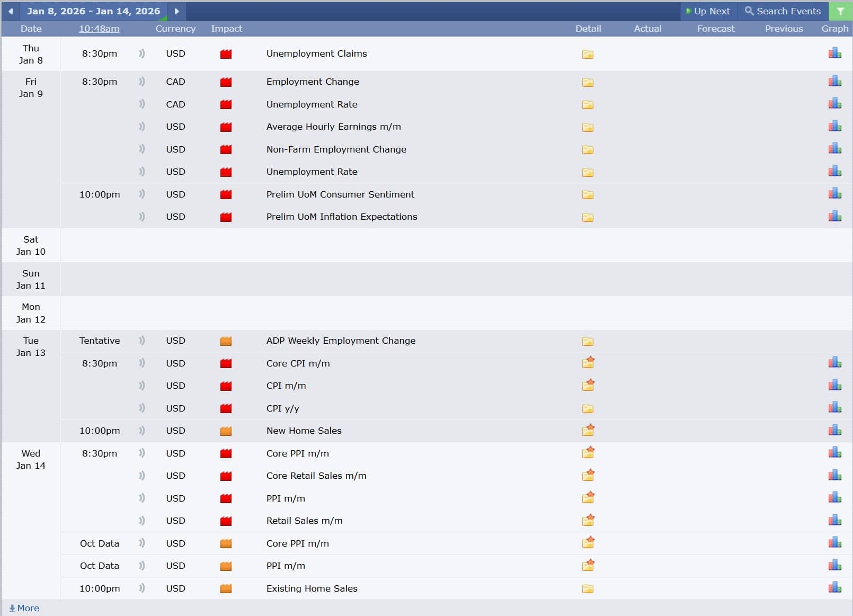Open detail folder for Retail Sales m/m

588,520
